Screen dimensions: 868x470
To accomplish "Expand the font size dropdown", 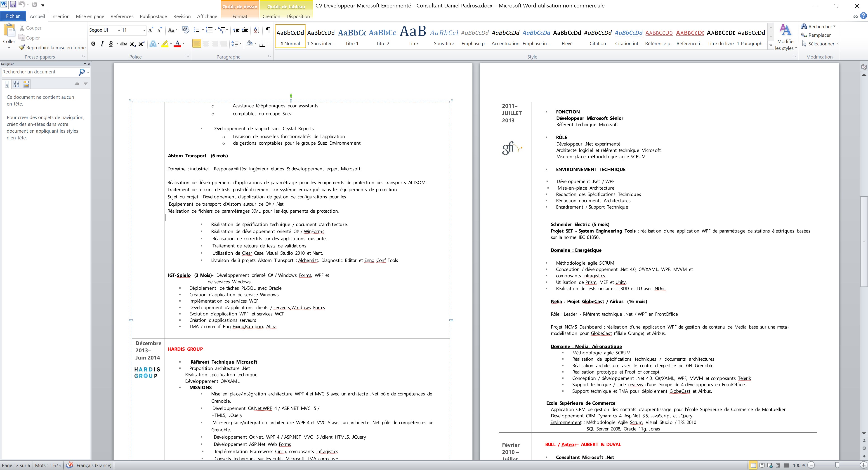I will click(144, 30).
